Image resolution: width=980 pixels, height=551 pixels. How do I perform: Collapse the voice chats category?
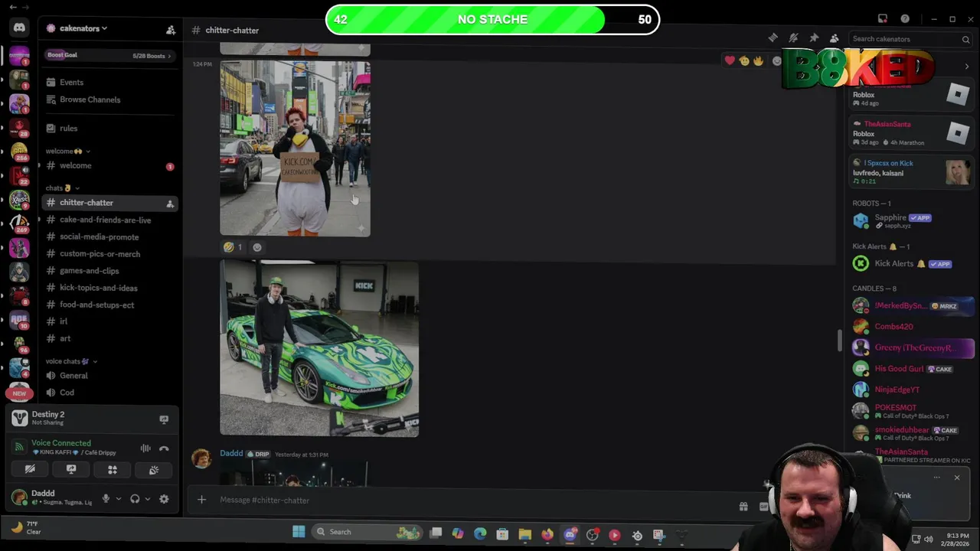click(70, 361)
